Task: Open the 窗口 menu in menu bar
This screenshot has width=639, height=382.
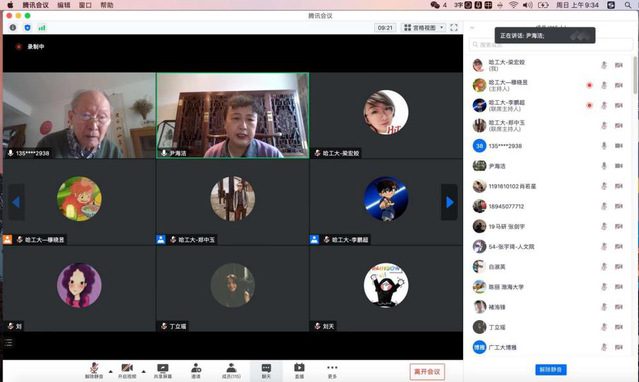Action: pos(85,5)
